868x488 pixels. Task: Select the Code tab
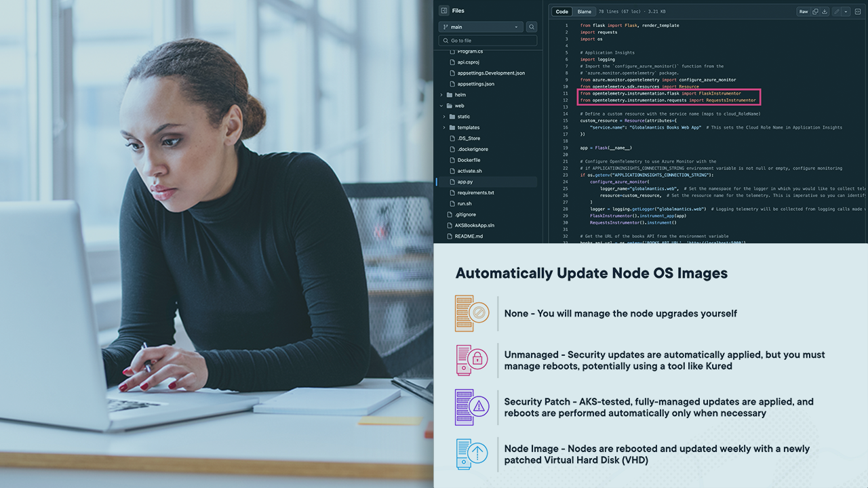pos(561,12)
